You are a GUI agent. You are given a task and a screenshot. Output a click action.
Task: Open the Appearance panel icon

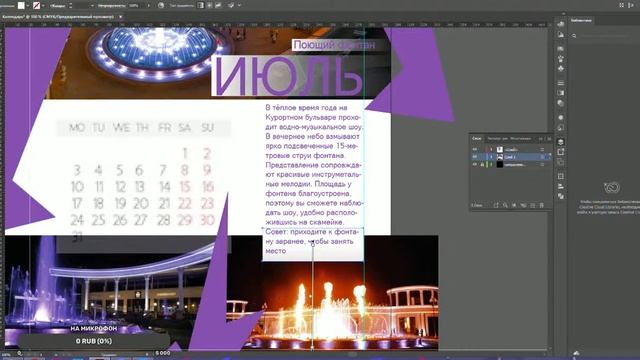pyautogui.click(x=561, y=118)
